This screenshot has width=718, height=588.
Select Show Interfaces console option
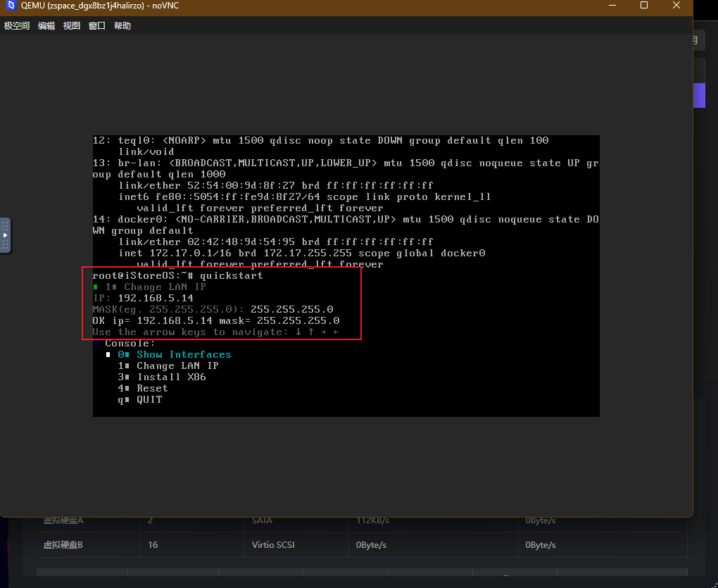point(183,354)
